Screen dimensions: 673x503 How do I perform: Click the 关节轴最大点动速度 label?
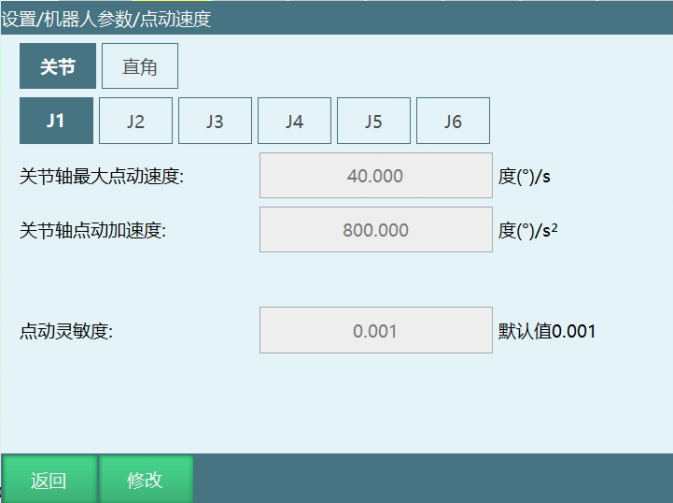[102, 176]
